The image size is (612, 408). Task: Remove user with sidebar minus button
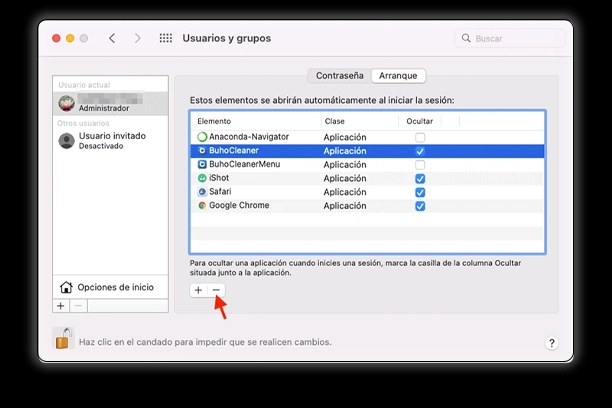pyautogui.click(x=78, y=306)
